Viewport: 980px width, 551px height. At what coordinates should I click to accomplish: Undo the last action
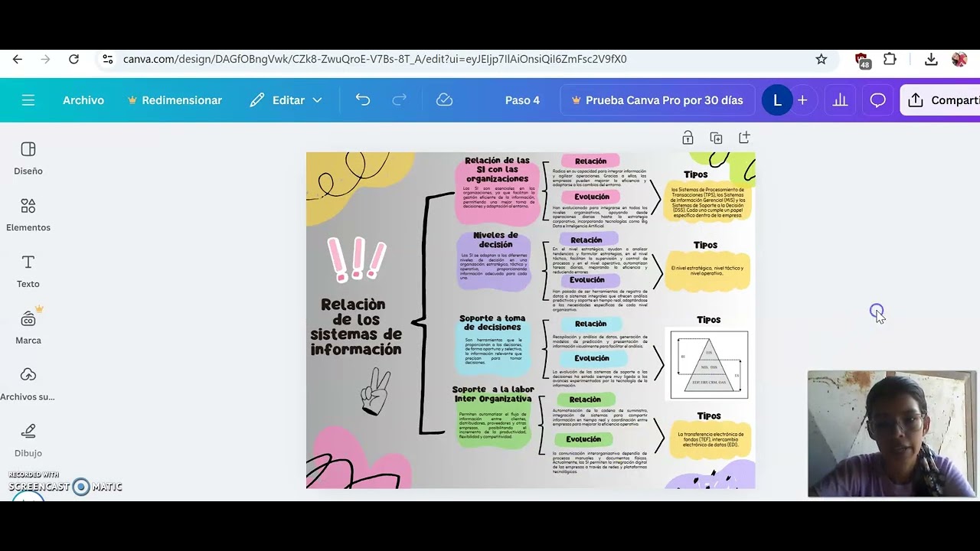363,100
